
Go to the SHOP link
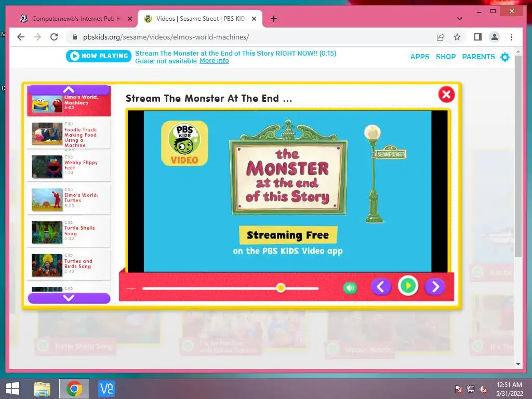coord(445,57)
